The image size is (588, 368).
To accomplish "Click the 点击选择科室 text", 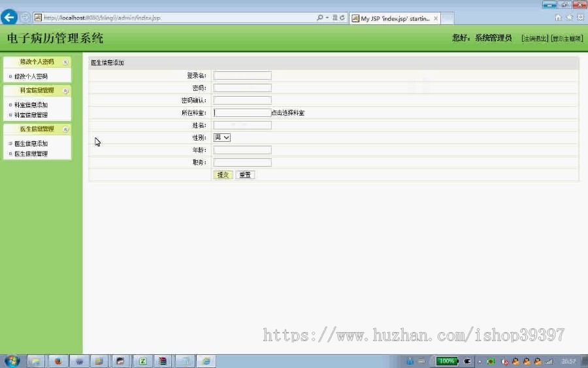I will 288,112.
